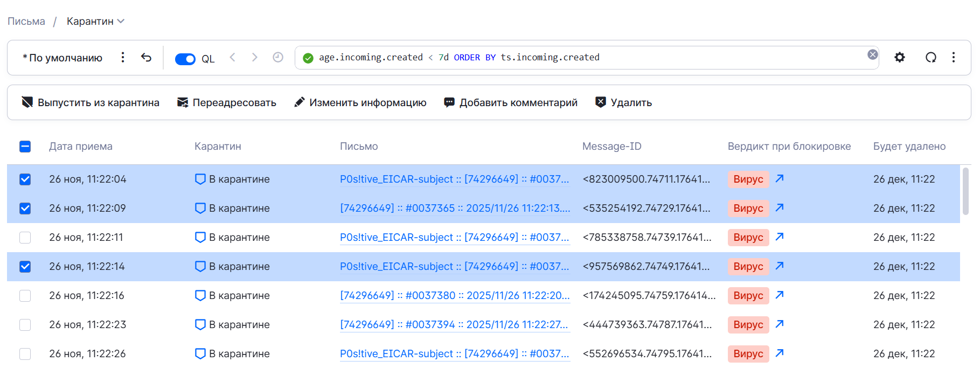This screenshot has width=980, height=368.
Task: Turn off the QL mode toggle
Action: [x=185, y=59]
